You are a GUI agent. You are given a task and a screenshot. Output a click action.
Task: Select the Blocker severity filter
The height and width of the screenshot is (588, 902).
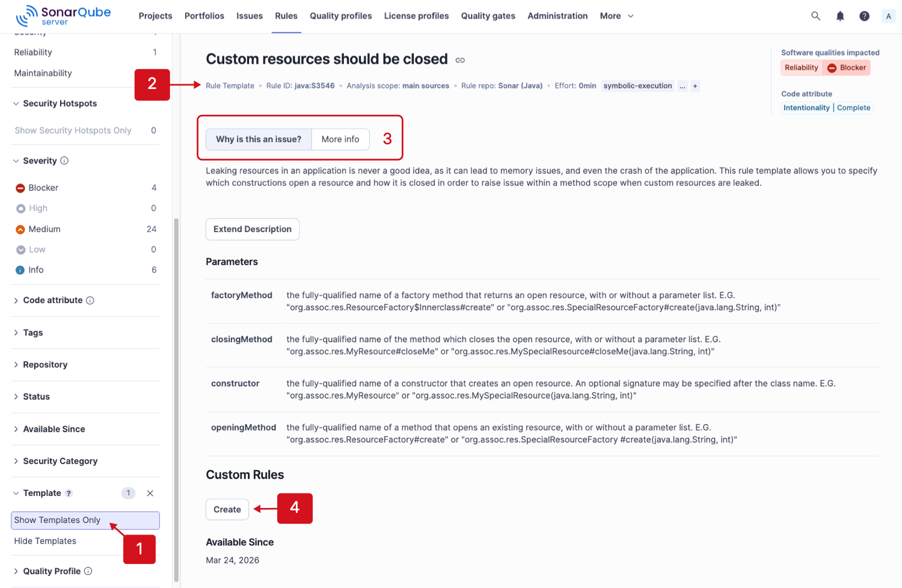coord(85,188)
